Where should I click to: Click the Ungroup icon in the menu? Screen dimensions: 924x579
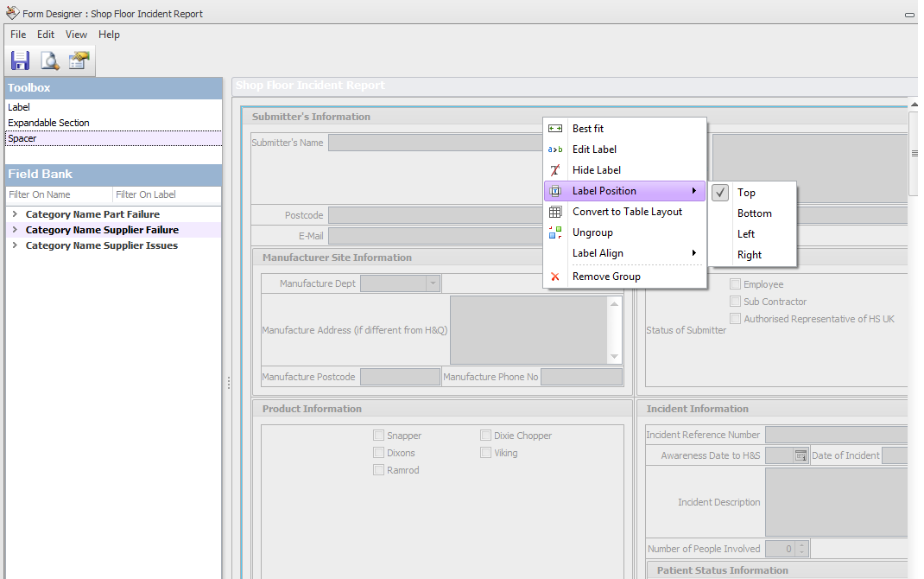pyautogui.click(x=555, y=232)
